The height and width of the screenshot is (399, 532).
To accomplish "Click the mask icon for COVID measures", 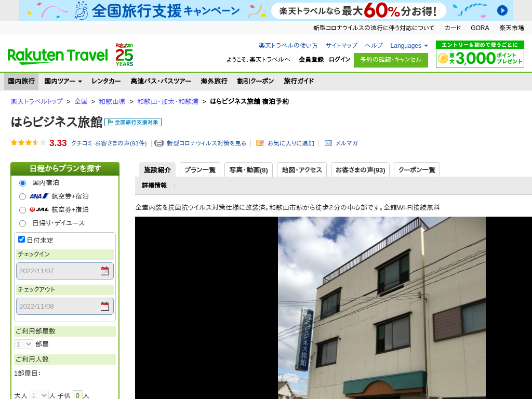I will [159, 143].
